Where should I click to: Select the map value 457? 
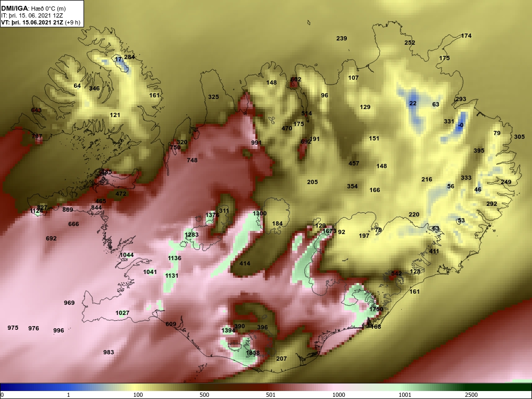point(354,163)
